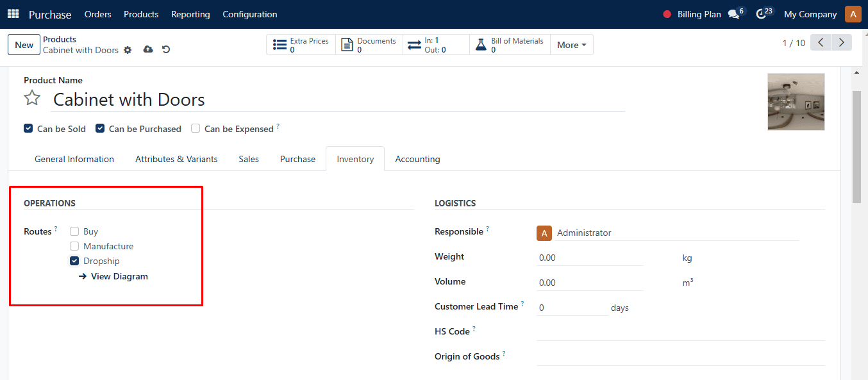
Task: Open the Products menu
Action: click(x=141, y=14)
